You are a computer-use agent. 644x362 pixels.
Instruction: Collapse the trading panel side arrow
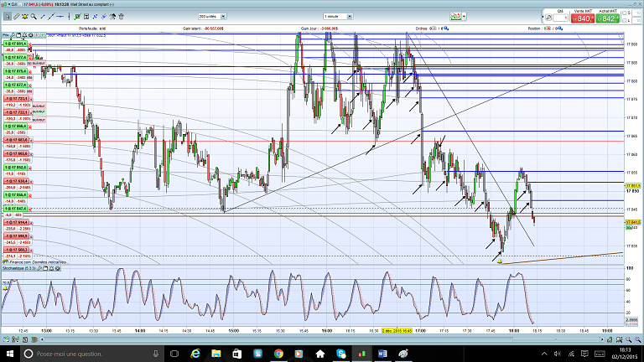point(543,17)
